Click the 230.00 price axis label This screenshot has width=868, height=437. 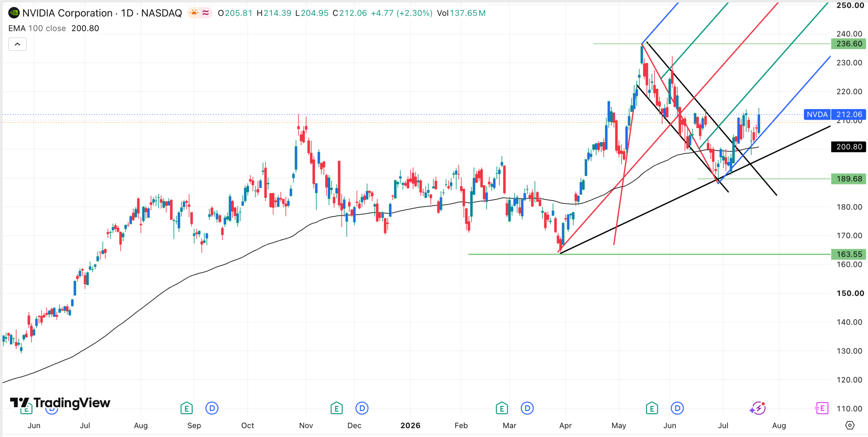click(849, 63)
